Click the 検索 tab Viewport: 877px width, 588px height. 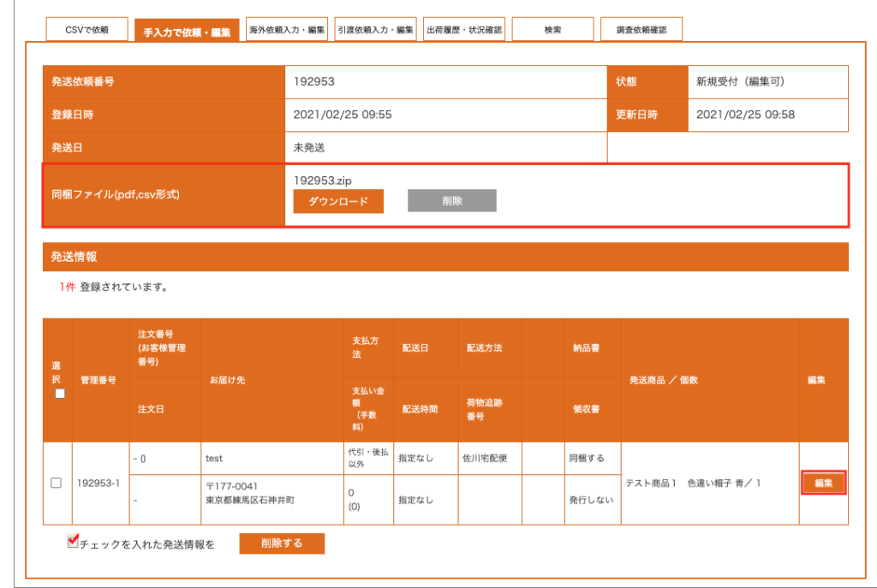(552, 30)
